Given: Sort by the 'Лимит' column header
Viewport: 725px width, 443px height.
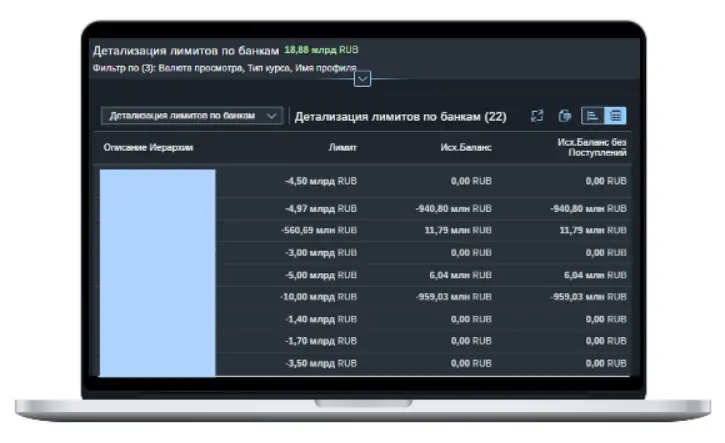Looking at the screenshot, I should tap(342, 148).
